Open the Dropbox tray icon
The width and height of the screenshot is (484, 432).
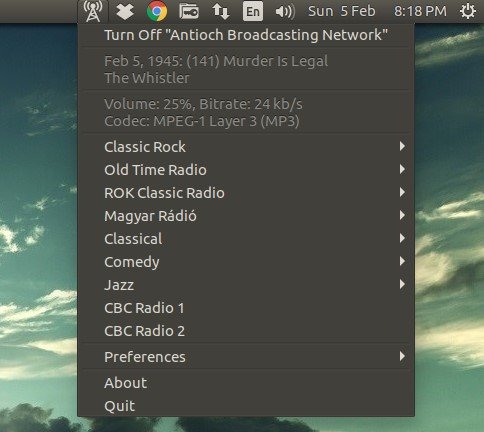click(x=125, y=11)
